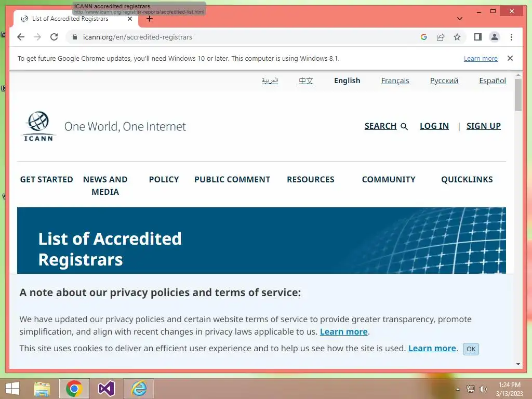Click the taskbar clock and date
532x399 pixels.
tap(509, 389)
